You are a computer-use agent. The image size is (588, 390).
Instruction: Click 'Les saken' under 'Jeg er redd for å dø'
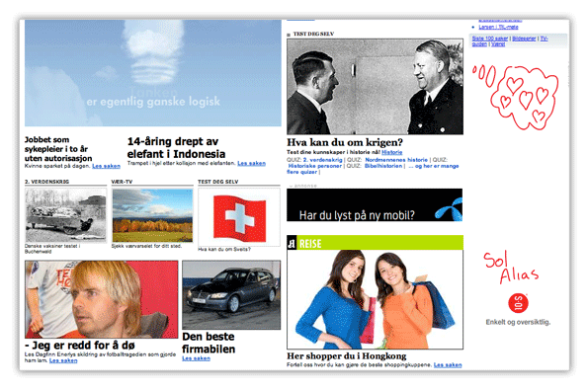pyautogui.click(x=63, y=360)
